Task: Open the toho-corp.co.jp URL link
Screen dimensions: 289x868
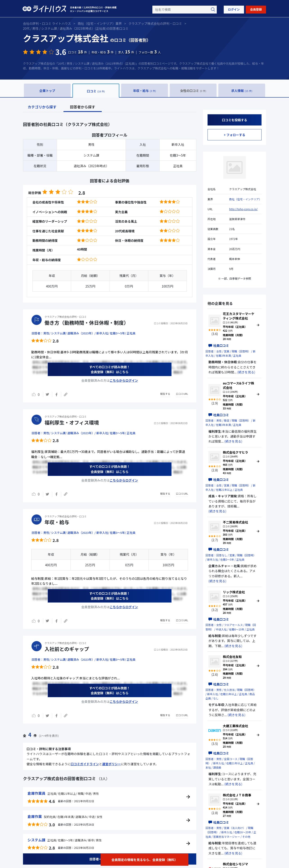Action: (243, 209)
